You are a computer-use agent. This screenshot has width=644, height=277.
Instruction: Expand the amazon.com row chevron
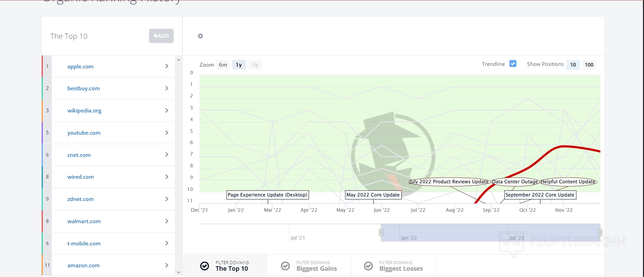coord(167,265)
